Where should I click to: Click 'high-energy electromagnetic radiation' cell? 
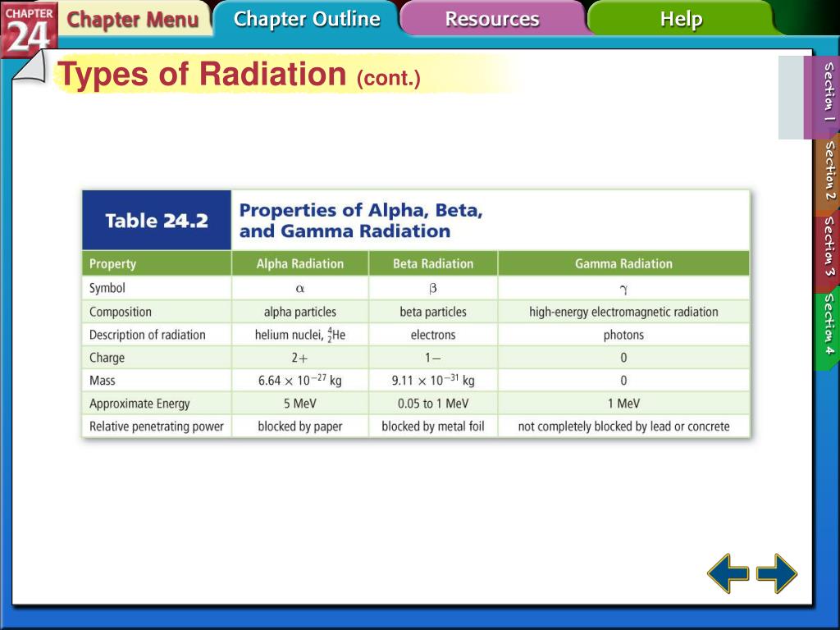point(623,312)
